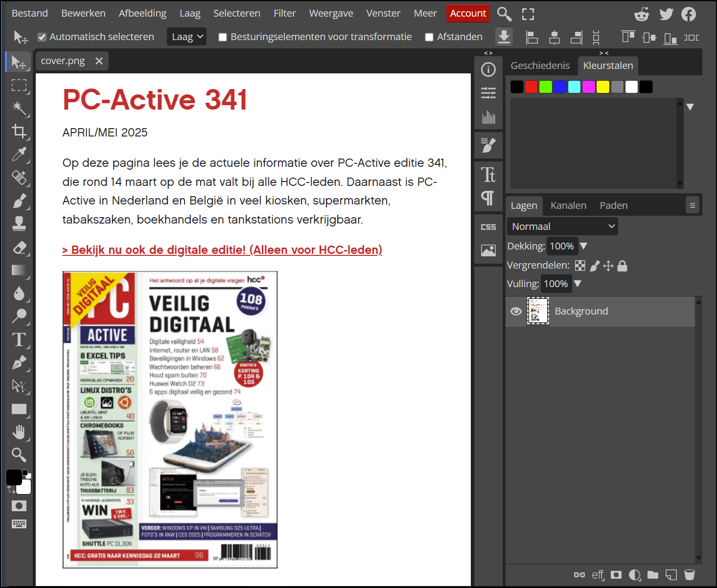Expand the Normaal blend mode dropdown

click(x=562, y=226)
